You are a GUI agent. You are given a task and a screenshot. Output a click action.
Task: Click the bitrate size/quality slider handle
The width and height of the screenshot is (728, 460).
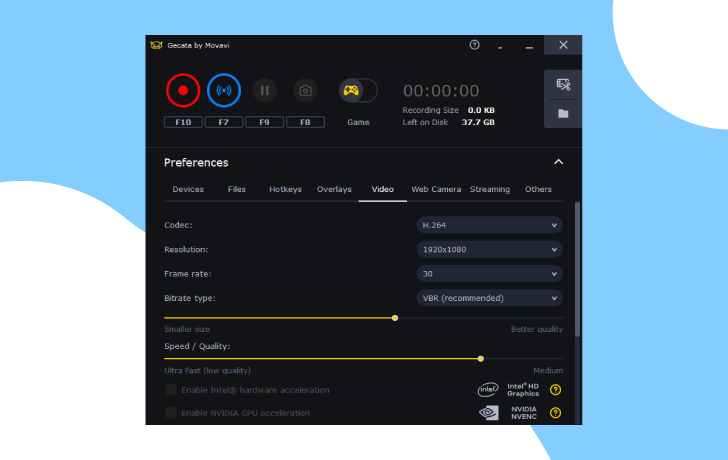tap(395, 318)
